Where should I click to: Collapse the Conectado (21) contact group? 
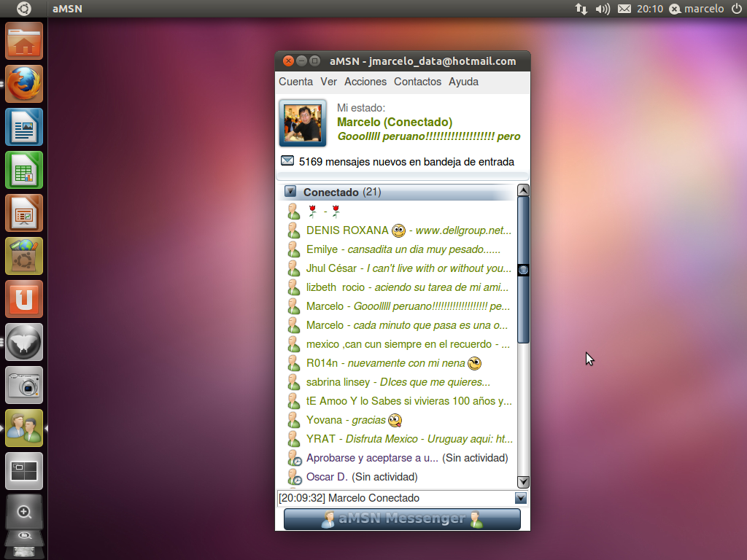coord(291,191)
